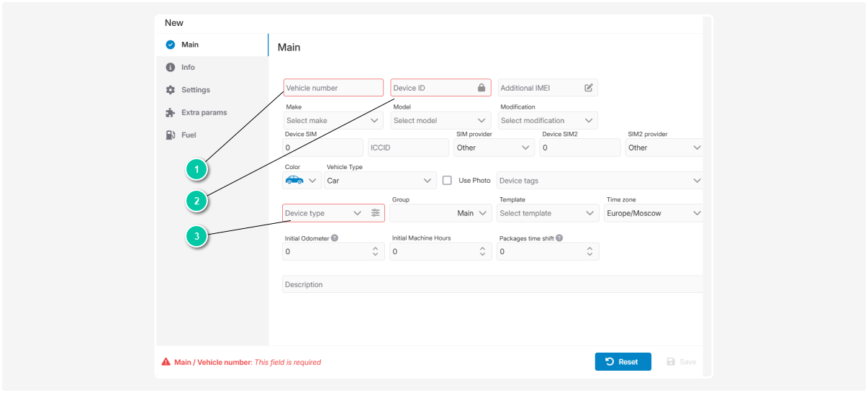
Task: Click the lock icon in Device ID field
Action: pyautogui.click(x=482, y=88)
